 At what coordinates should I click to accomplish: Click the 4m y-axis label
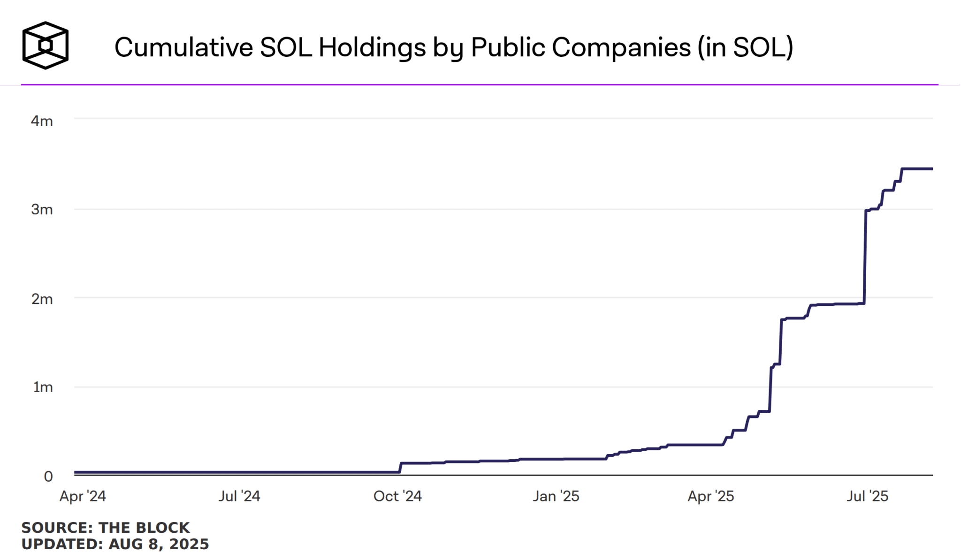coord(42,121)
